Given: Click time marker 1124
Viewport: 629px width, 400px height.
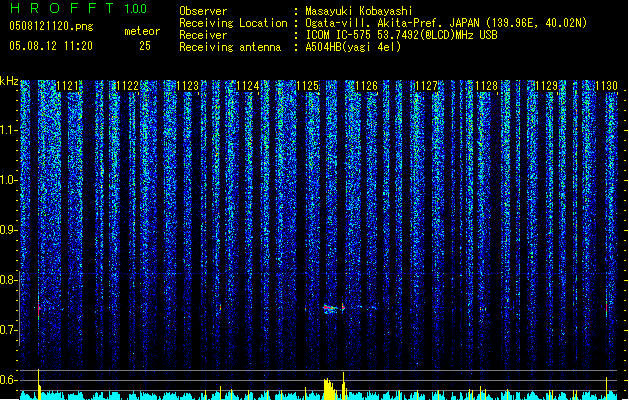Looking at the screenshot, I should coord(248,86).
